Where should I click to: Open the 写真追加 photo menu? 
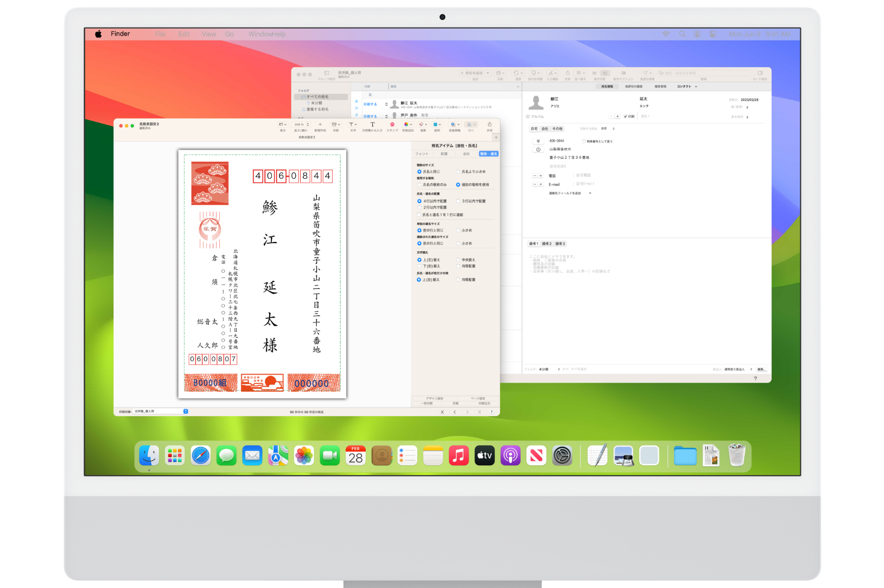[x=407, y=125]
